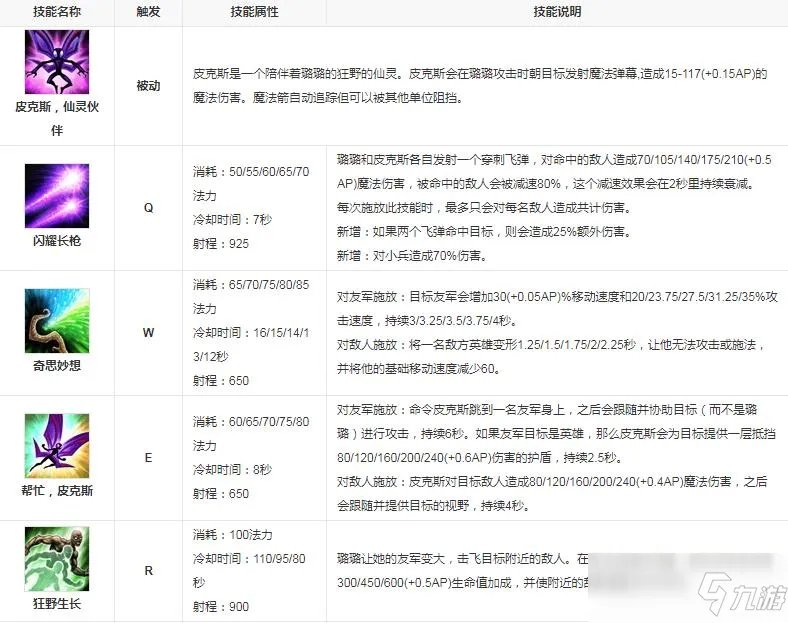The image size is (788, 623).
Task: Click W line 对敌人施放:将一名敌方英雄变形
Action: (x=551, y=345)
